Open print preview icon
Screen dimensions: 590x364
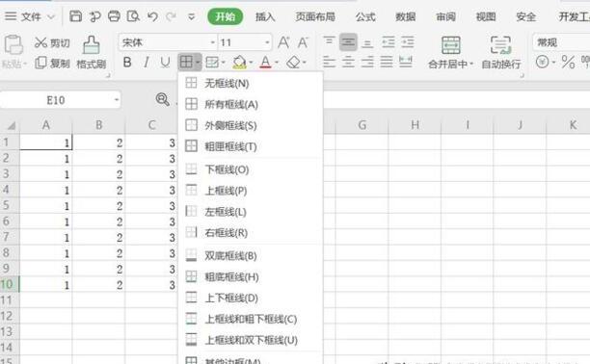click(x=133, y=16)
